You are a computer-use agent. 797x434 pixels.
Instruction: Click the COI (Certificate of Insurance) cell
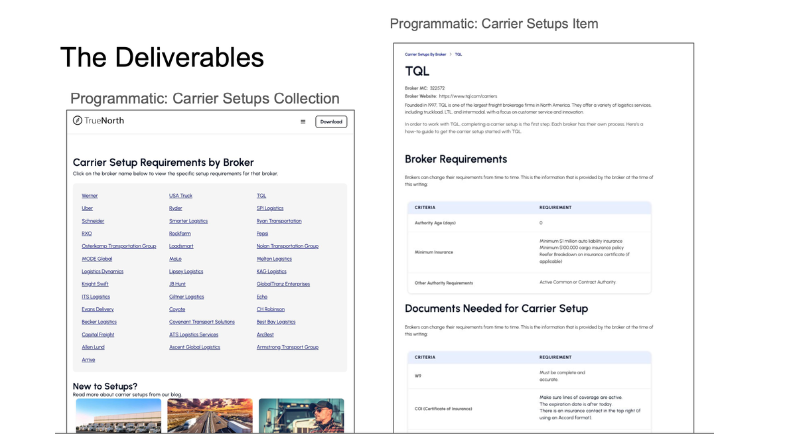(443, 409)
